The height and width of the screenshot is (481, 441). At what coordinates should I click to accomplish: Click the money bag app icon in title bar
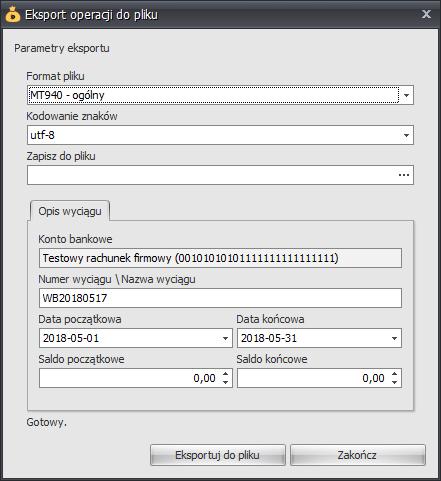[x=13, y=14]
